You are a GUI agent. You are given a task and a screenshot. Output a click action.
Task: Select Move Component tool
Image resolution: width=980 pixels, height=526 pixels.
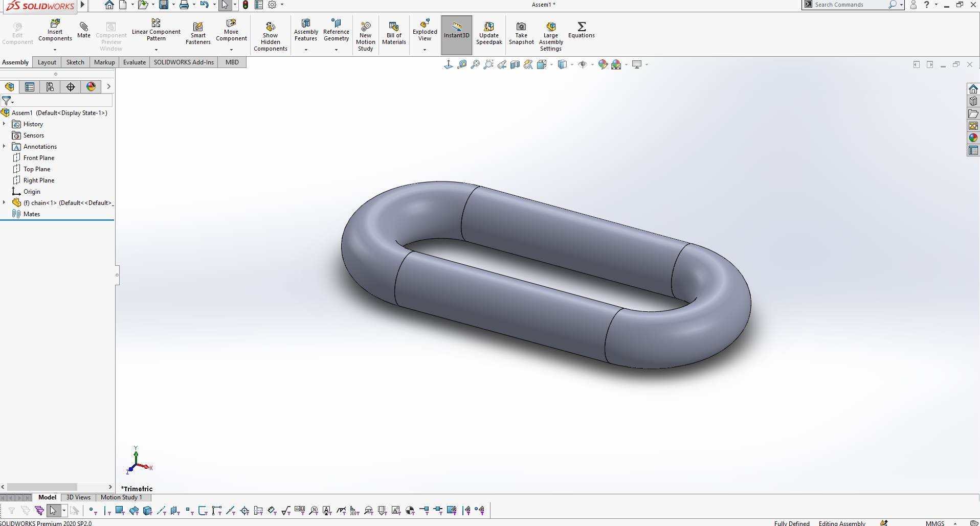(x=231, y=30)
